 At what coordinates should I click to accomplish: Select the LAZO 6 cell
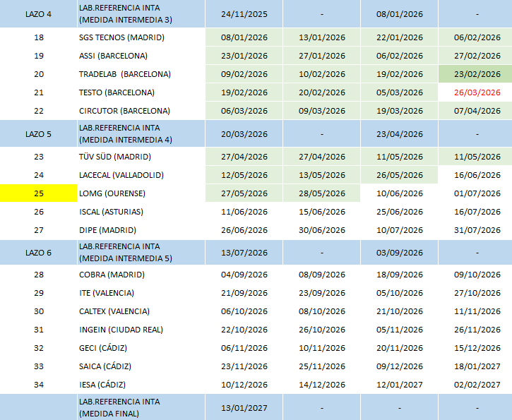click(39, 252)
